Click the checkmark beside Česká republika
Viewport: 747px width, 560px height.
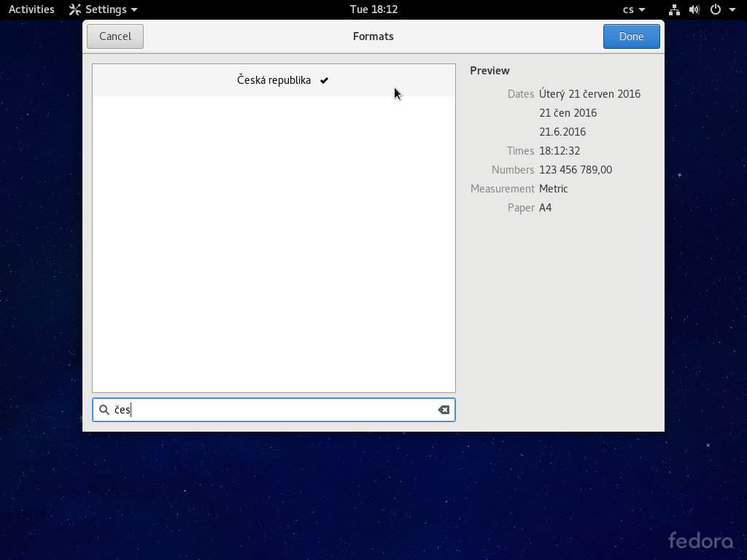click(324, 80)
